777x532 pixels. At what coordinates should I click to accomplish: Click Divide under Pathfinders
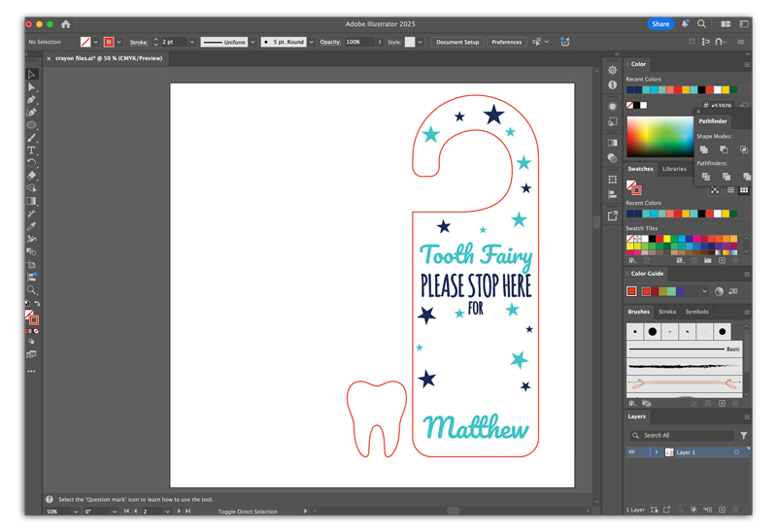[706, 177]
